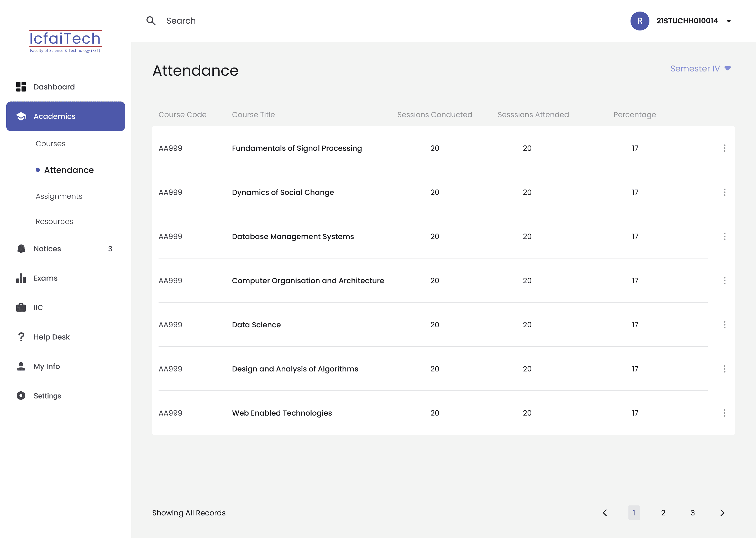Click the My Info person icon
Screen dimensions: 756x538
coord(21,366)
